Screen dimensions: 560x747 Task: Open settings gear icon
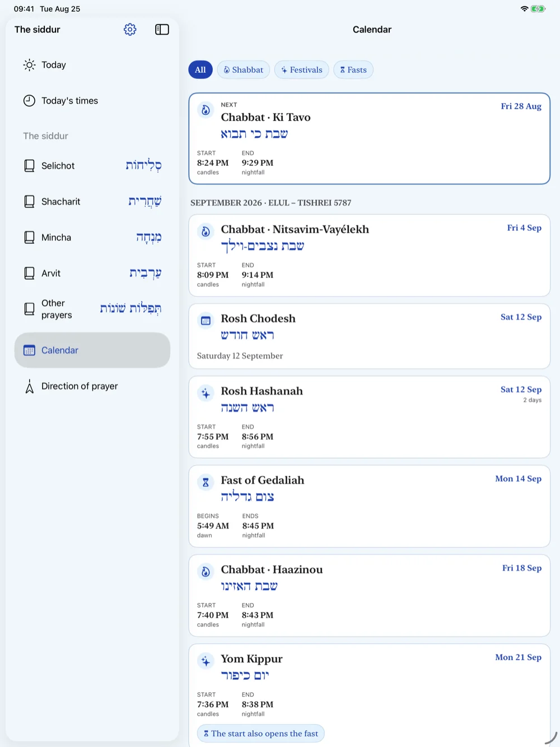point(130,30)
